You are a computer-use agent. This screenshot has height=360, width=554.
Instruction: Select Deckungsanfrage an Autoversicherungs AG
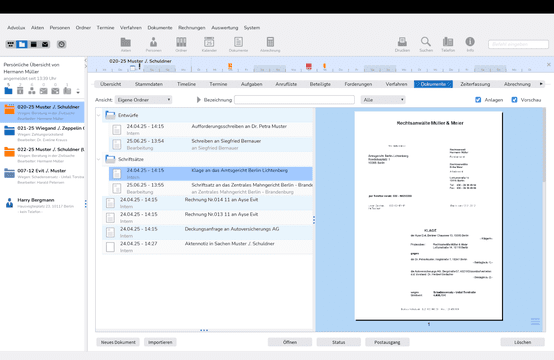coord(207,232)
